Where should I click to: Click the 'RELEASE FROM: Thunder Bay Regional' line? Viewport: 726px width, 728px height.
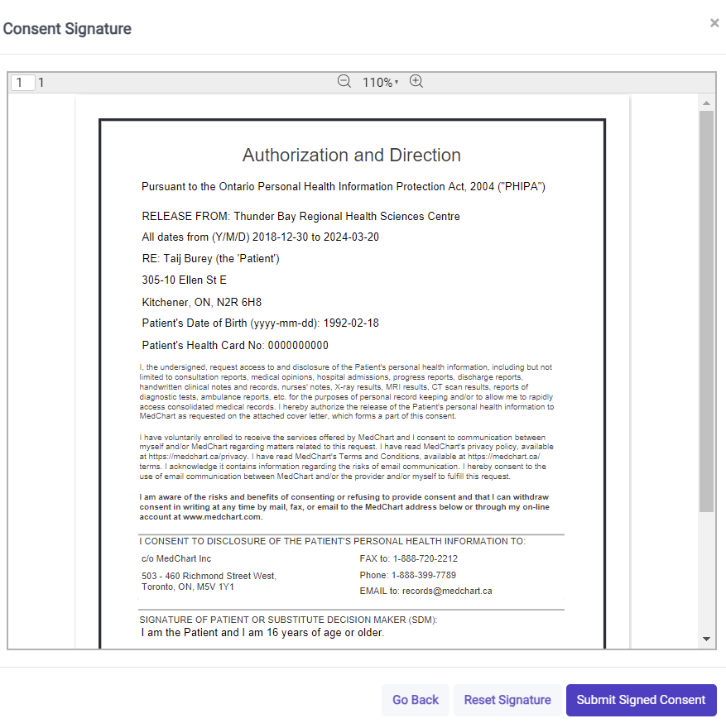coord(301,217)
